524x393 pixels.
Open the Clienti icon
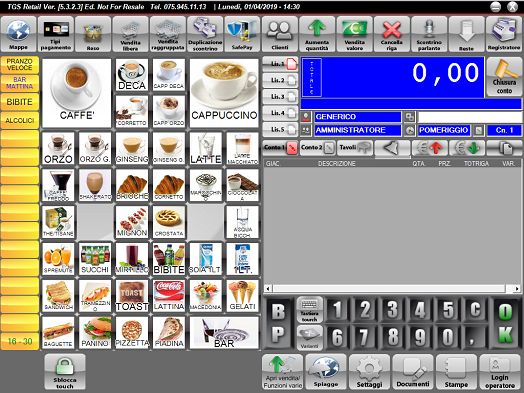pyautogui.click(x=280, y=34)
